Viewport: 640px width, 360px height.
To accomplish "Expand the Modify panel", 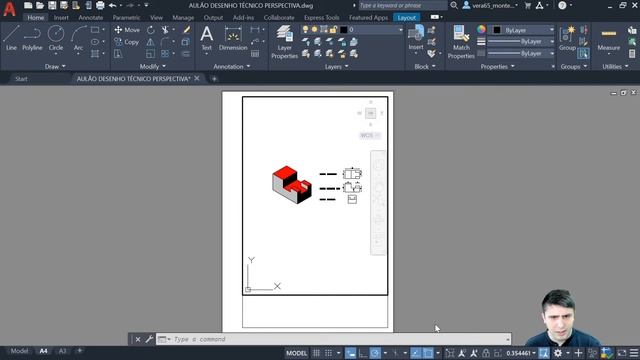I will (153, 67).
